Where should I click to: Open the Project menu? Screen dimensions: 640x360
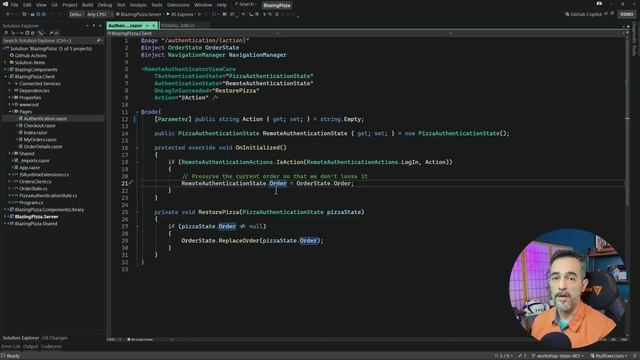69,5
